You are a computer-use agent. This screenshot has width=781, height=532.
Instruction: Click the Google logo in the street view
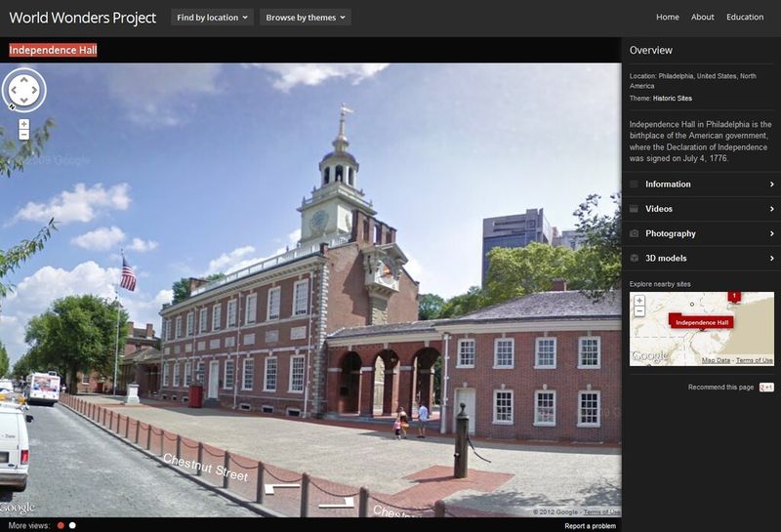pos(18,508)
